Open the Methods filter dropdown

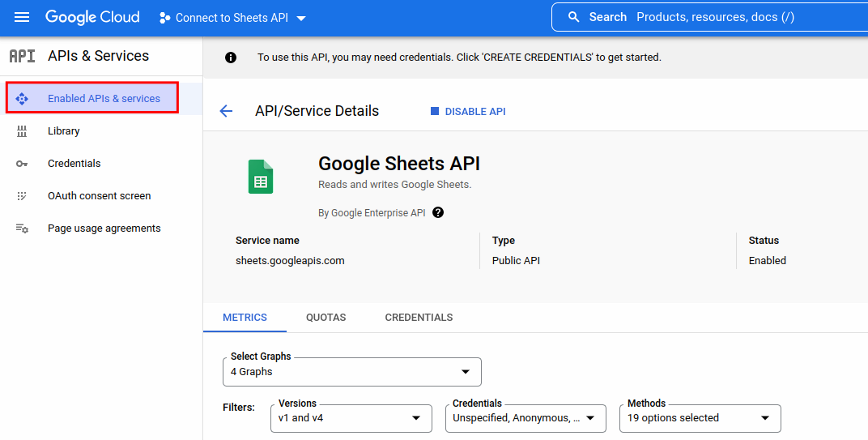pyautogui.click(x=700, y=418)
